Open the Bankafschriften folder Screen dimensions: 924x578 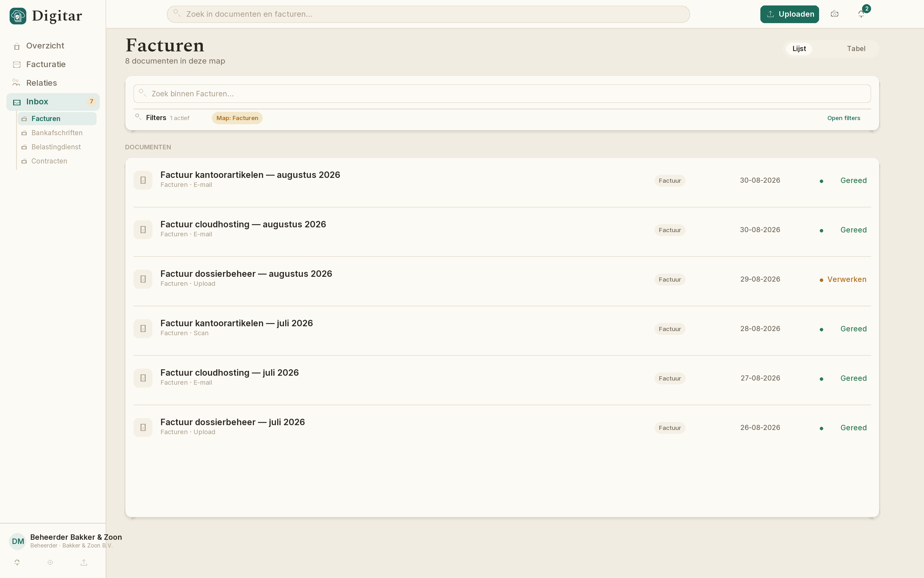[57, 133]
